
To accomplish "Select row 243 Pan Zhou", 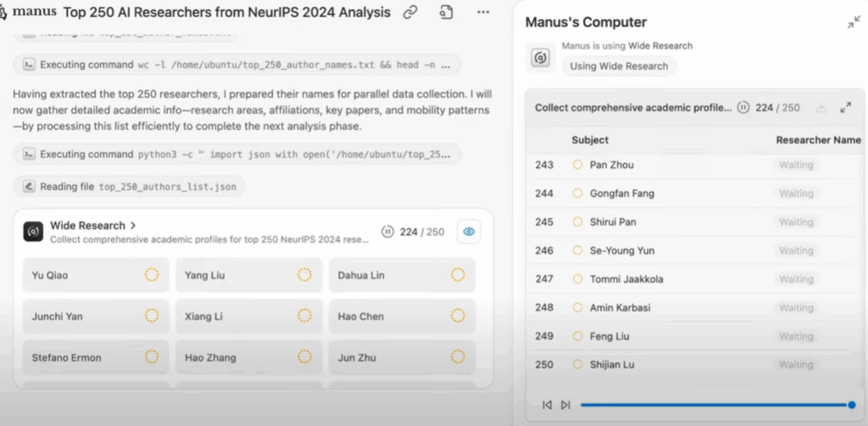I will pos(695,165).
